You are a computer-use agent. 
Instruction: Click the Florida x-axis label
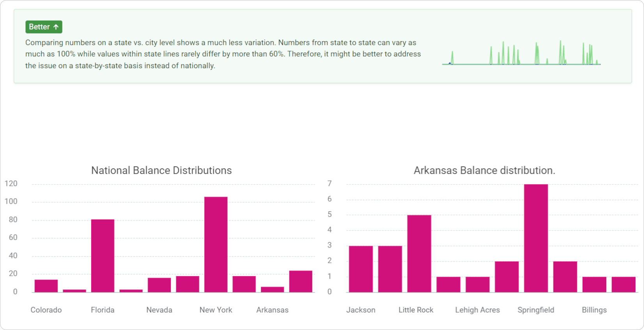103,310
